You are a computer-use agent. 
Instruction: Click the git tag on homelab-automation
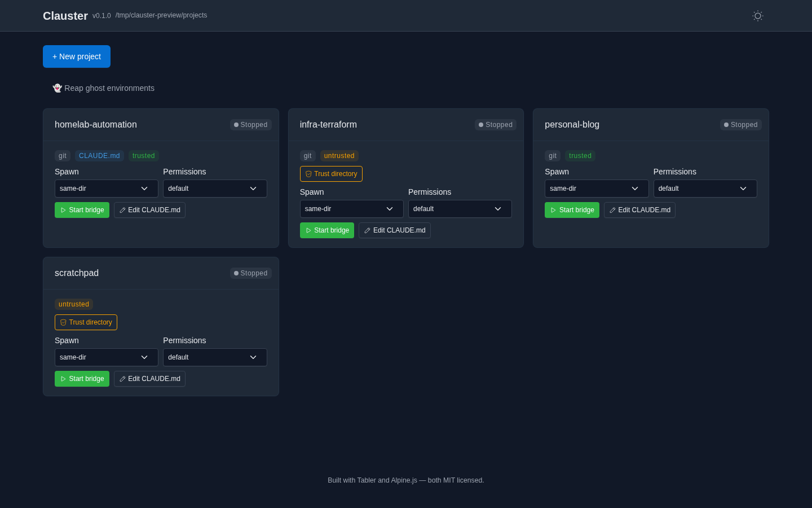pyautogui.click(x=63, y=156)
